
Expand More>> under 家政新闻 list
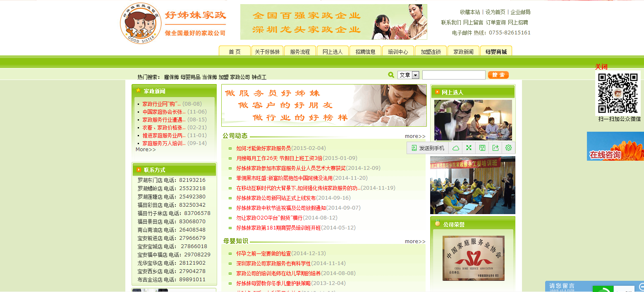point(146,150)
